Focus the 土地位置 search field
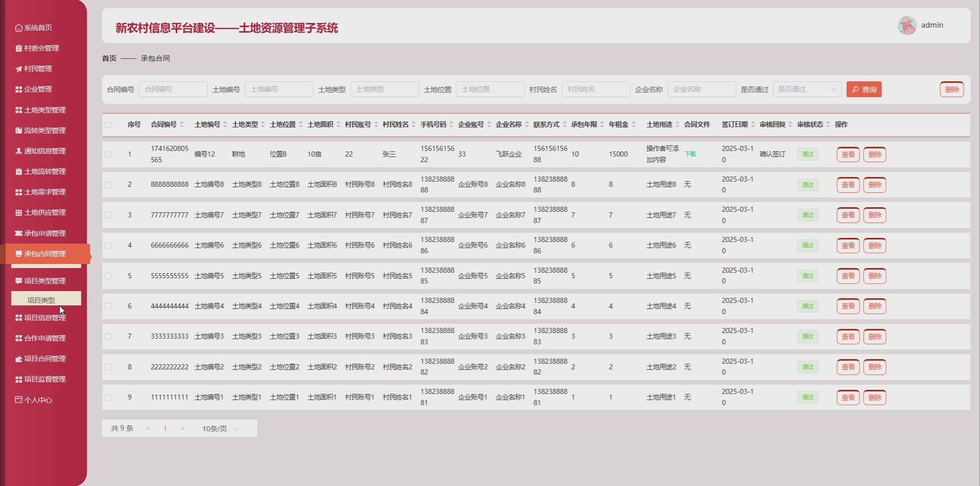The image size is (980, 486). click(490, 89)
